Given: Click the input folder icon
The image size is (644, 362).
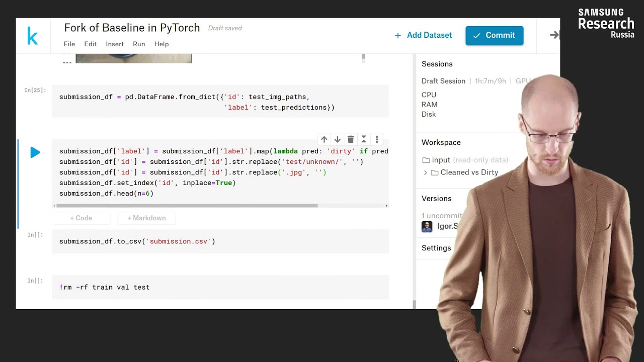Looking at the screenshot, I should tap(426, 160).
